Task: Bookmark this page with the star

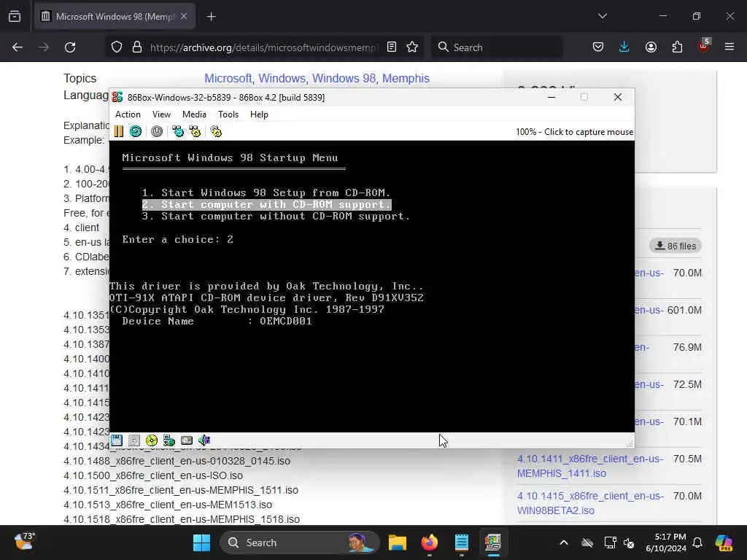Action: pyautogui.click(x=413, y=47)
